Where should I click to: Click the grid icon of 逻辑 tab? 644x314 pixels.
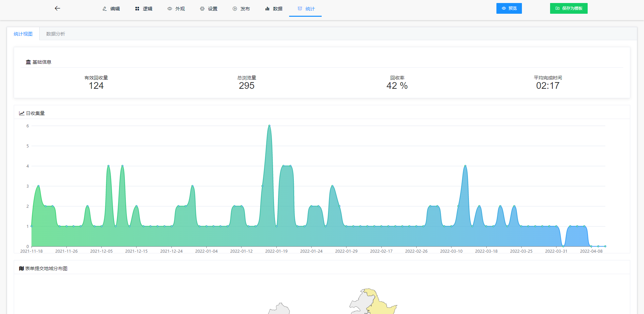[137, 9]
